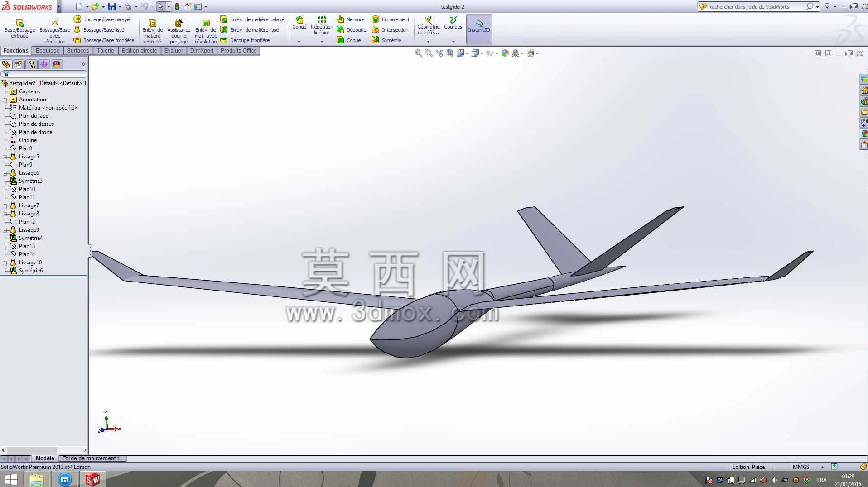Click the Edit Appearance color sphere
This screenshot has width=868, height=487.
click(505, 53)
